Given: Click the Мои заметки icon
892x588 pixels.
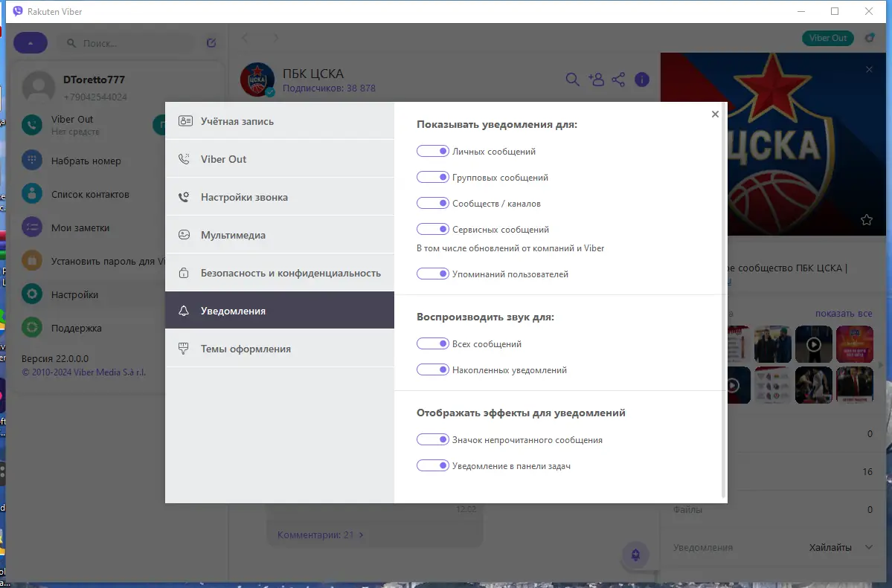Looking at the screenshot, I should (x=32, y=227).
